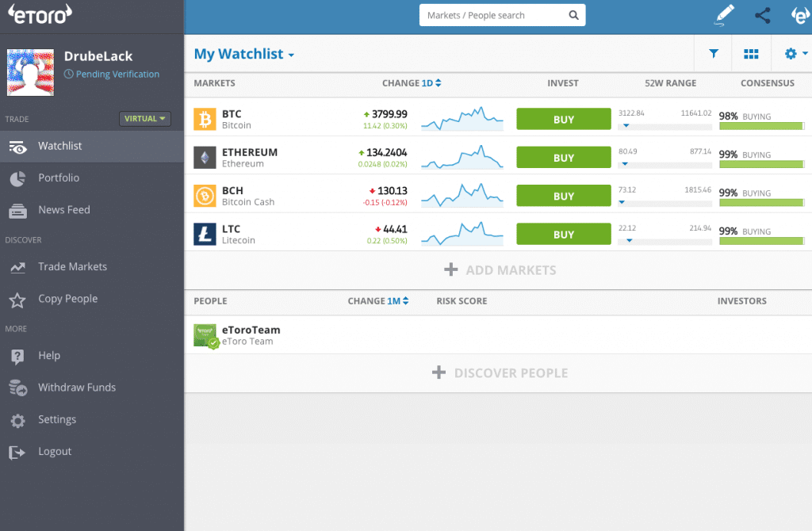This screenshot has height=531, width=812.
Task: Open the LTC price sparkline chart
Action: click(x=462, y=234)
